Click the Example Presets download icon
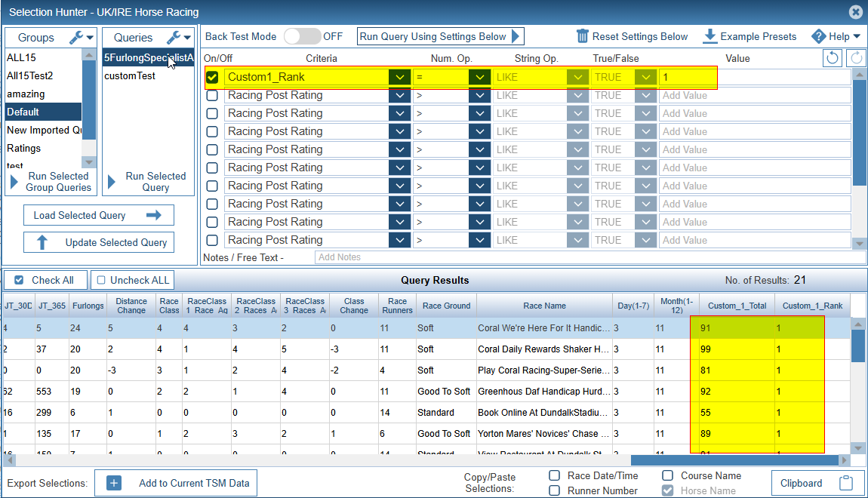 tap(709, 36)
